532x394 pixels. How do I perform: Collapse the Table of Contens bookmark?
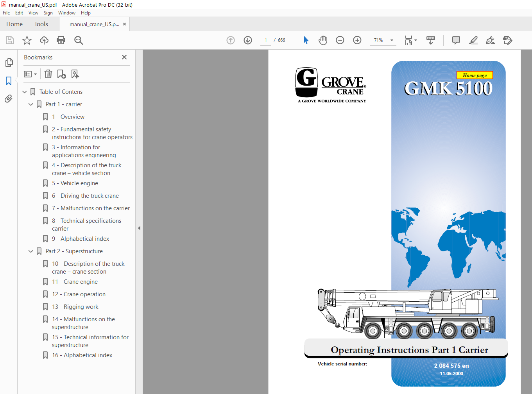[25, 92]
